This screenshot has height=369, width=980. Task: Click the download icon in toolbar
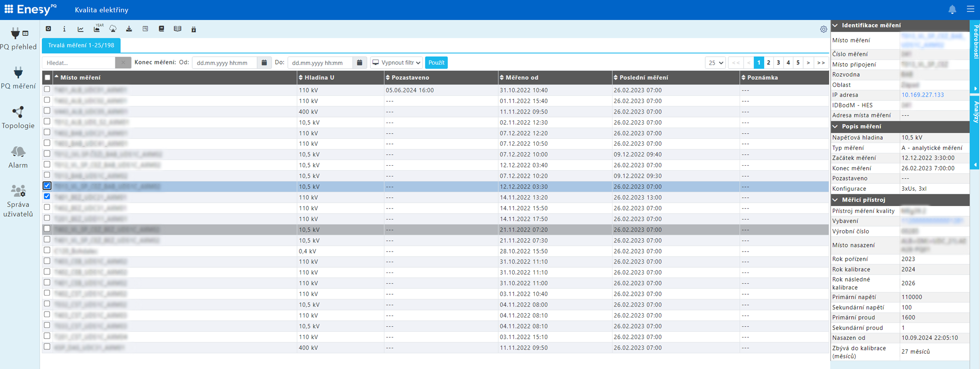coord(129,29)
